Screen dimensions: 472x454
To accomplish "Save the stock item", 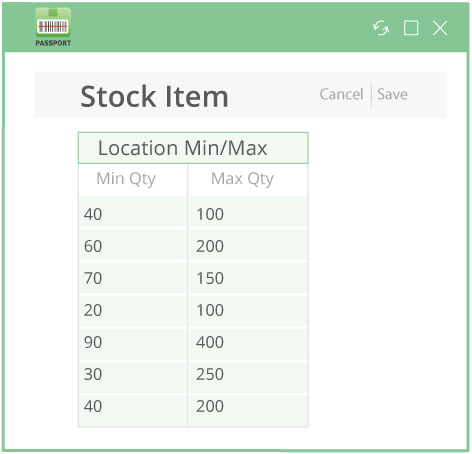I will (x=392, y=94).
